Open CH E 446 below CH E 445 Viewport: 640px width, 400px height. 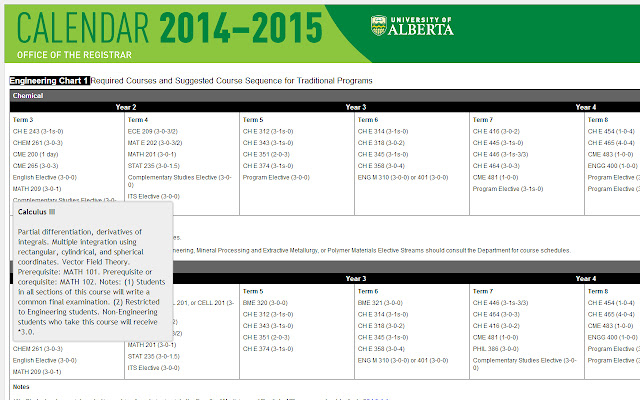click(500, 154)
